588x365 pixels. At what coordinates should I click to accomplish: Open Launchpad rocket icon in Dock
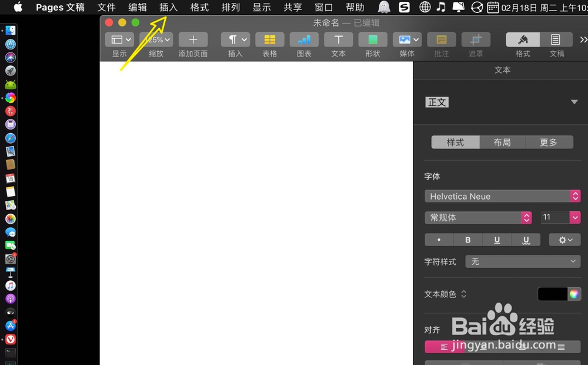tap(11, 71)
